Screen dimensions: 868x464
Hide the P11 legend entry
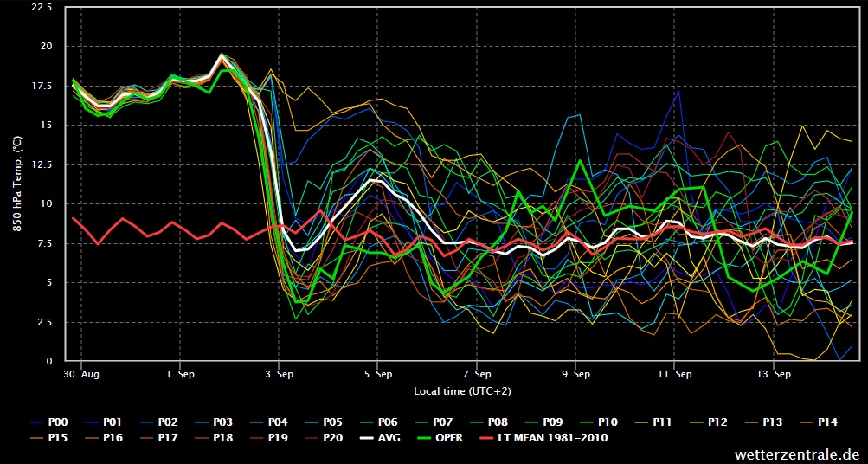tap(653, 422)
